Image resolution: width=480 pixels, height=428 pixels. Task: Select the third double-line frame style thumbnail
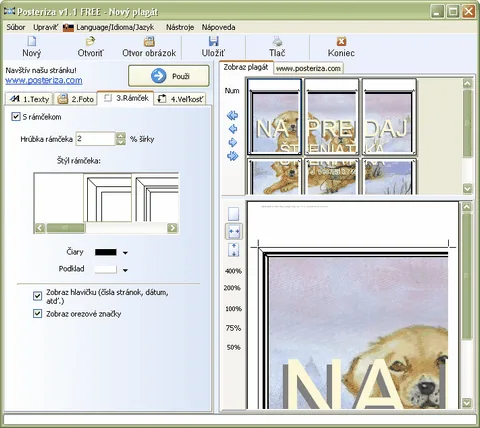(x=155, y=198)
